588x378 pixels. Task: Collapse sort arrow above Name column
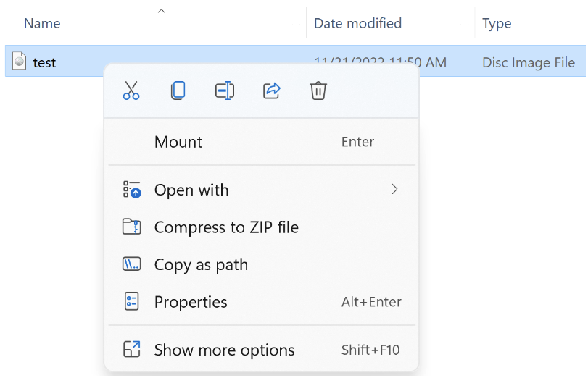pos(162,10)
